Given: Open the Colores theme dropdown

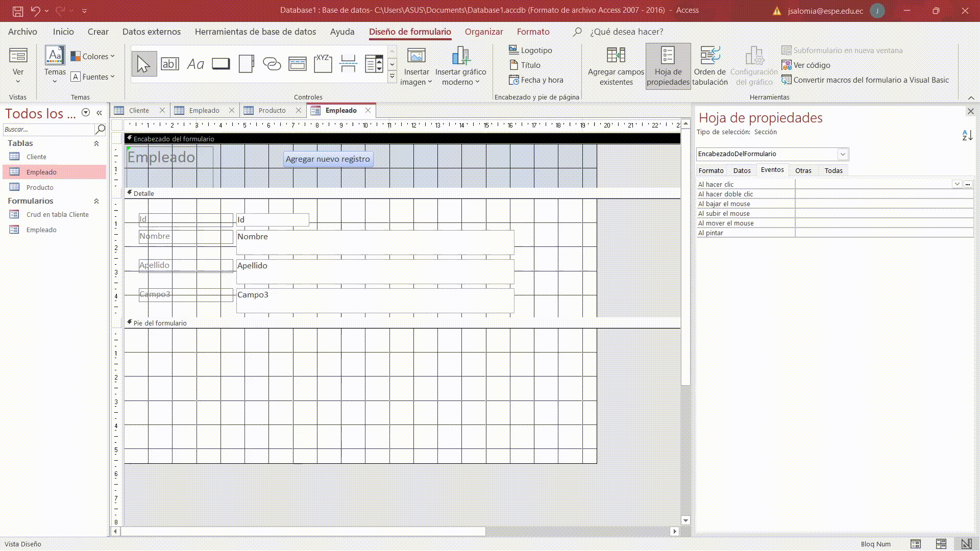Looking at the screenshot, I should click(92, 56).
